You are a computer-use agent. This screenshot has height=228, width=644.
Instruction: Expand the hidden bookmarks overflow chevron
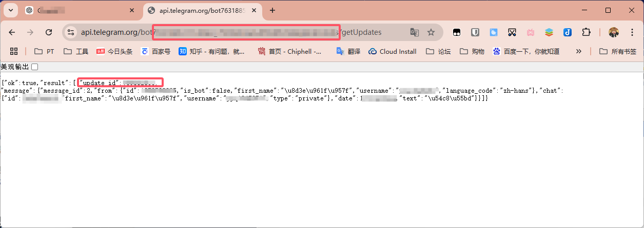click(x=579, y=51)
